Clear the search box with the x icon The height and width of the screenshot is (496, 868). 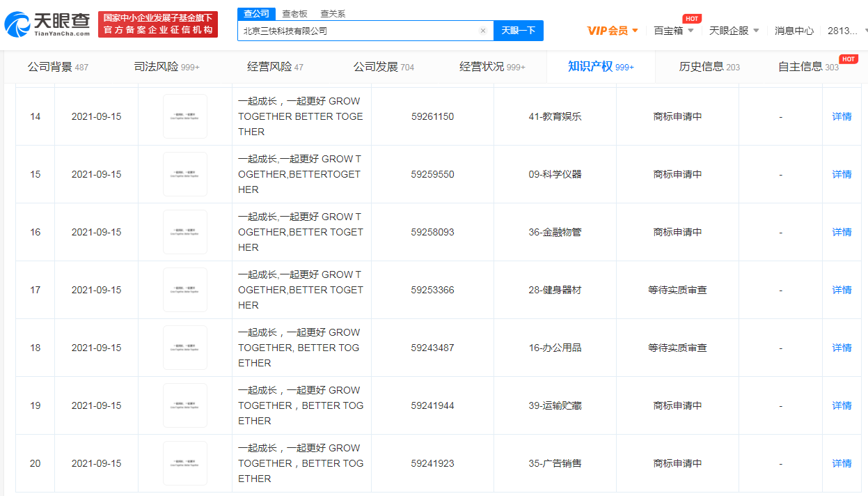pyautogui.click(x=483, y=31)
